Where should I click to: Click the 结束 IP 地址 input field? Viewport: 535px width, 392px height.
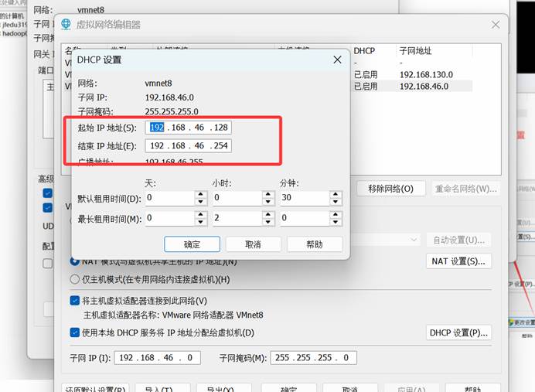(188, 146)
